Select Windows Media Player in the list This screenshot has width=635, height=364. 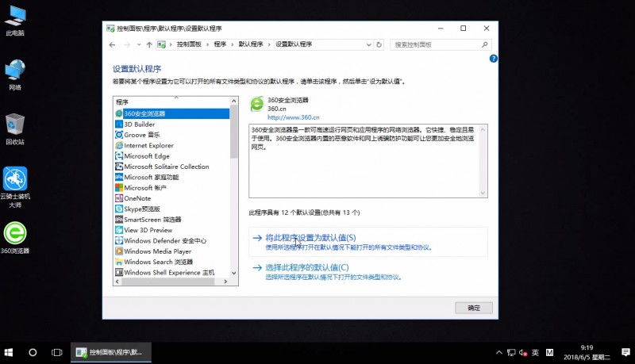pyautogui.click(x=172, y=251)
